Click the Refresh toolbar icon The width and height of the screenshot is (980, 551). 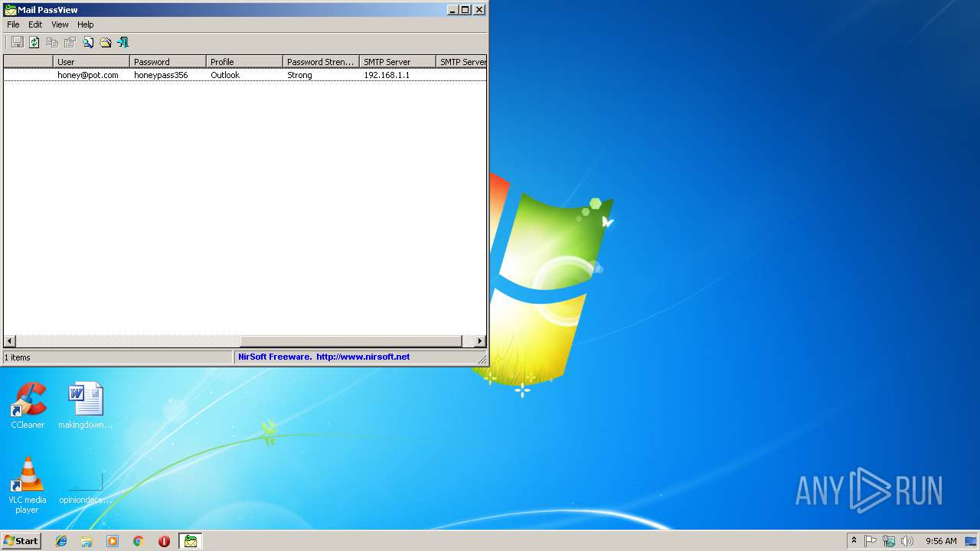click(x=34, y=43)
